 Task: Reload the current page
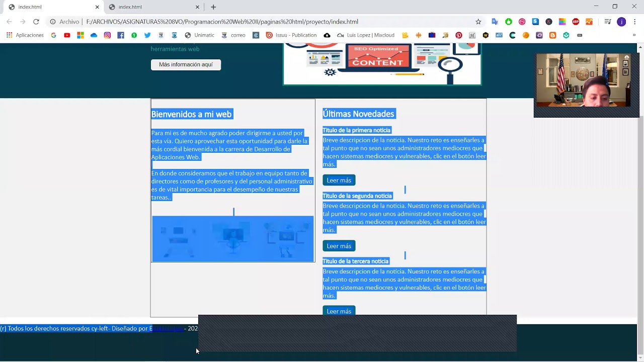point(36,22)
